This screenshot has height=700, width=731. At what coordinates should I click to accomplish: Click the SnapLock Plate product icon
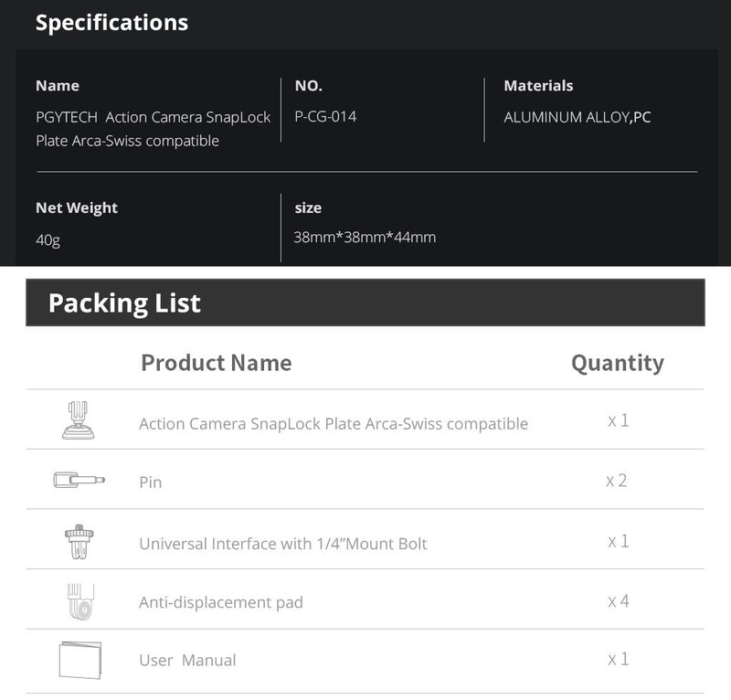point(79,419)
